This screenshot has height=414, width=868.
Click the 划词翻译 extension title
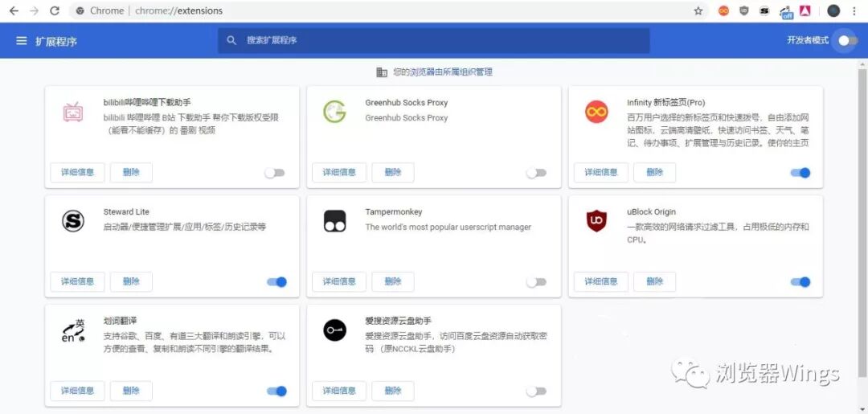pyautogui.click(x=120, y=321)
